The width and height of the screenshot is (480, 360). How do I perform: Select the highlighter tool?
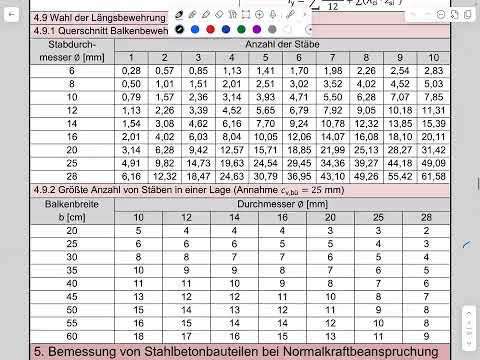206,14
